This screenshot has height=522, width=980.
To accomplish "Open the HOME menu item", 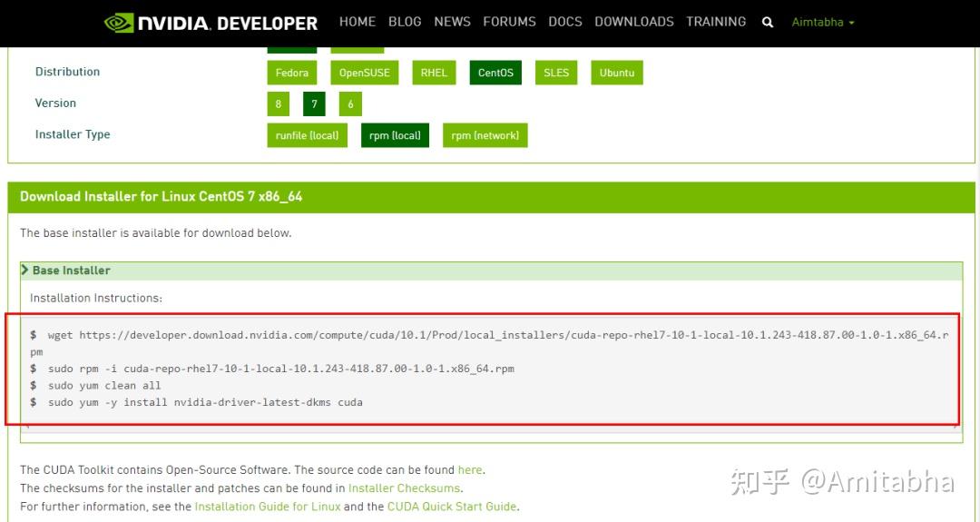I will tap(358, 22).
